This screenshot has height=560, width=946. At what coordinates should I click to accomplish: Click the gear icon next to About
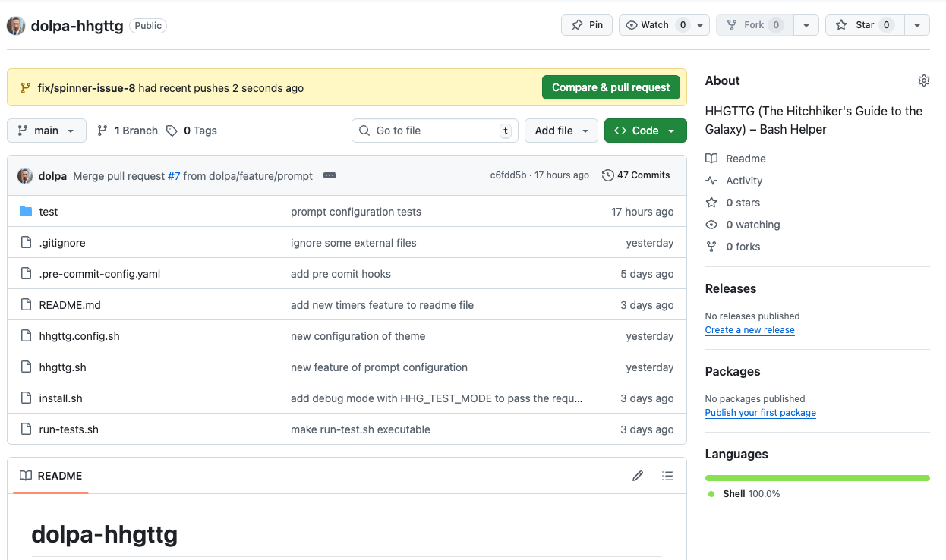point(923,80)
